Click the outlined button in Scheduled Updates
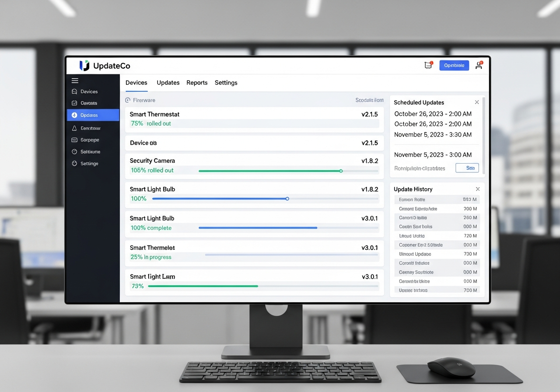The height and width of the screenshot is (392, 560). pos(467,168)
